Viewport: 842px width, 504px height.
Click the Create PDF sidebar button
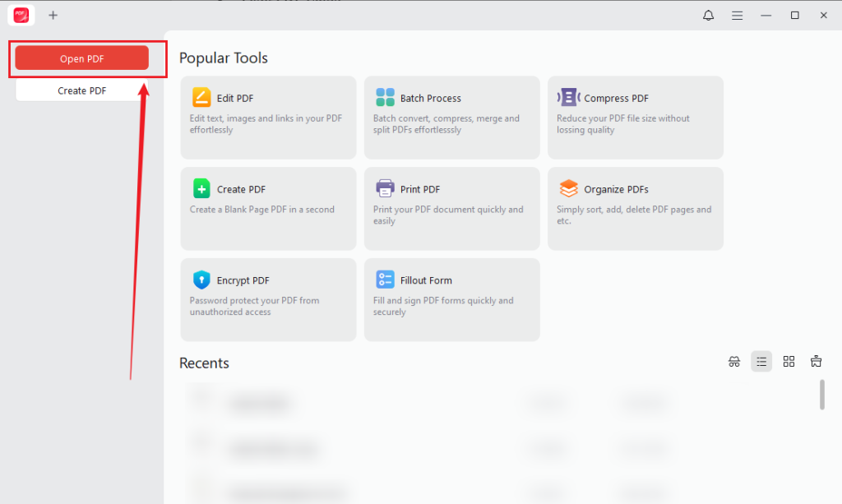[x=81, y=90]
